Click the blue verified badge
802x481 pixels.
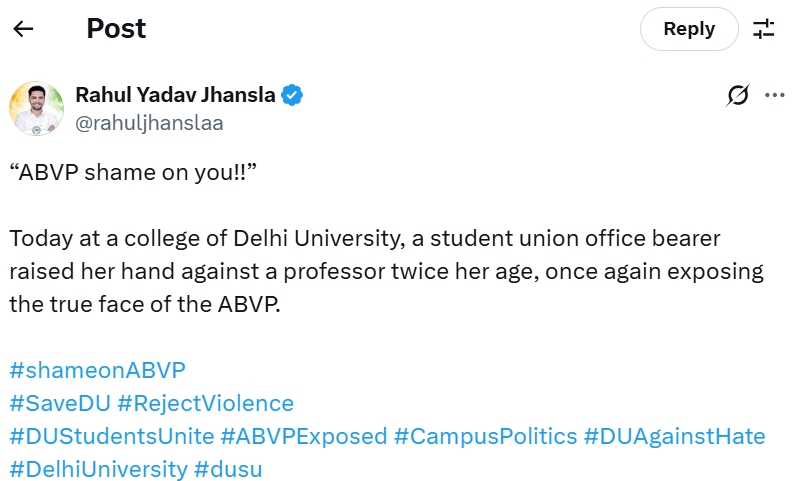click(x=292, y=96)
